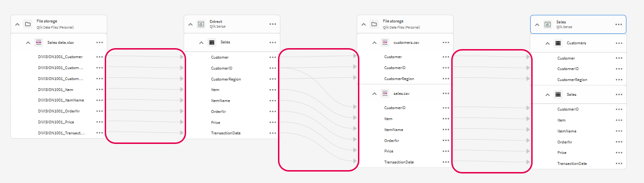Select the sales.csv file name
The width and height of the screenshot is (644, 183).
(402, 93)
